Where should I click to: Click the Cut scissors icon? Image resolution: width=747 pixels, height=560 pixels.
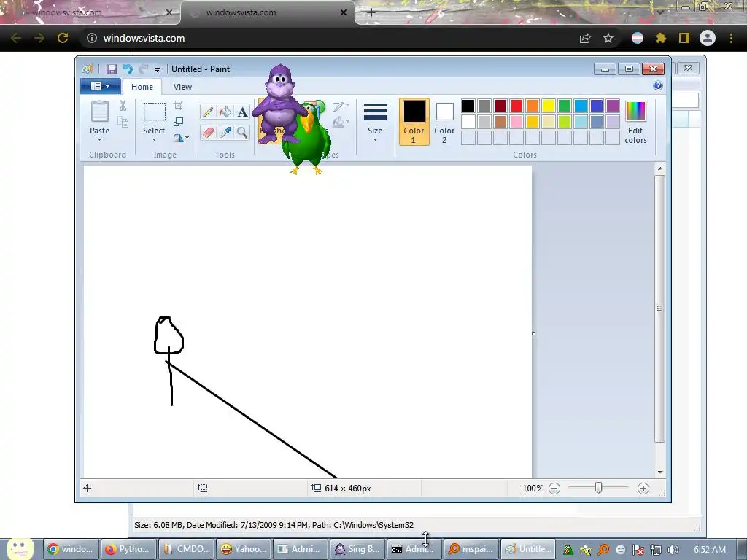[x=123, y=106]
